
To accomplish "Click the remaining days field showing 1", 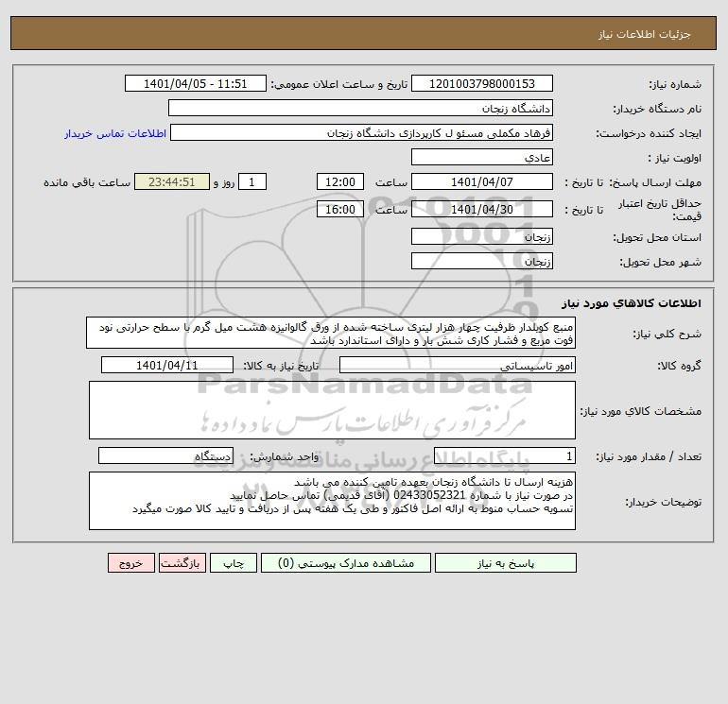I will point(252,182).
